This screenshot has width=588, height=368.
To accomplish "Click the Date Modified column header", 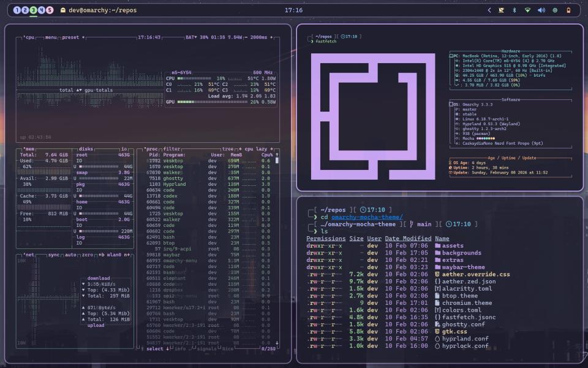I will [408, 239].
